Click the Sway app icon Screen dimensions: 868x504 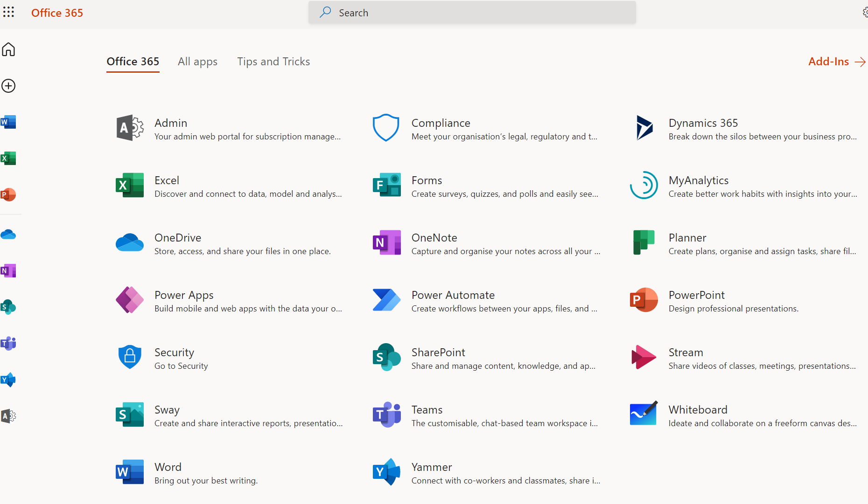click(x=130, y=414)
